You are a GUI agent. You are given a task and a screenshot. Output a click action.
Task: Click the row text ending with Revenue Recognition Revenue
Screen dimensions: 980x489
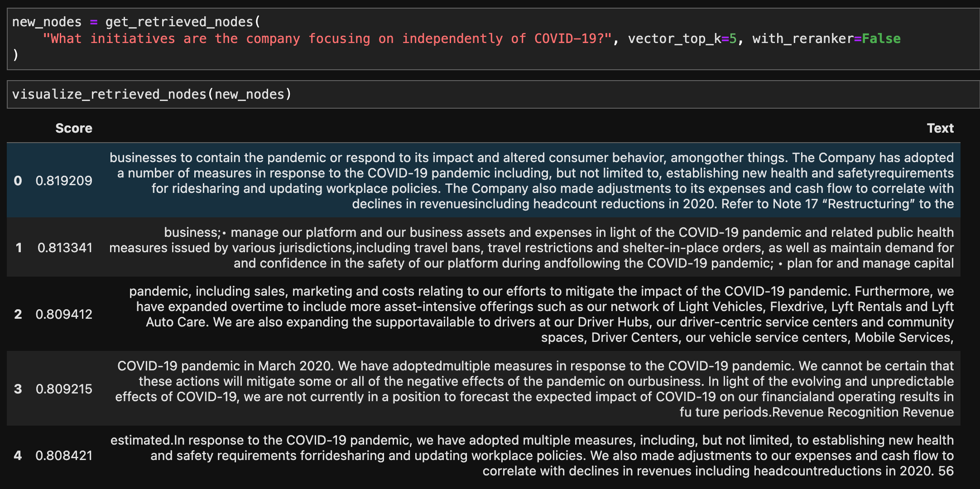point(534,389)
